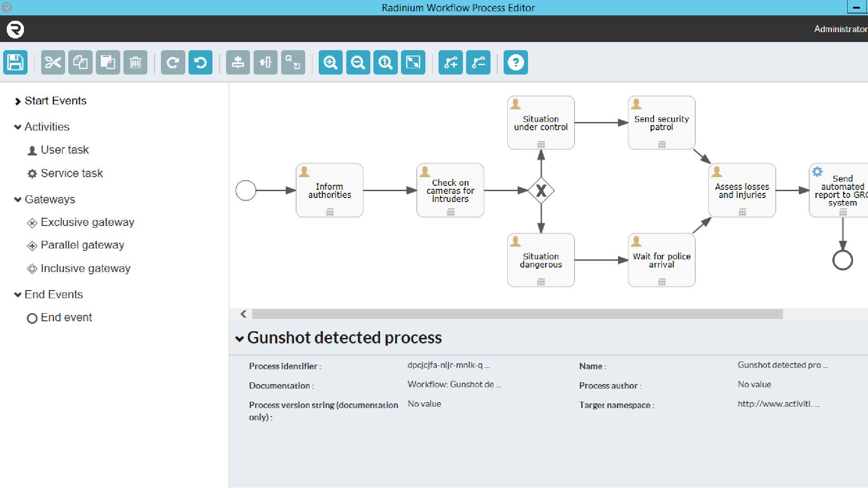Screen dimensions: 868x488
Task: Select End event in the palette
Action: [60, 318]
